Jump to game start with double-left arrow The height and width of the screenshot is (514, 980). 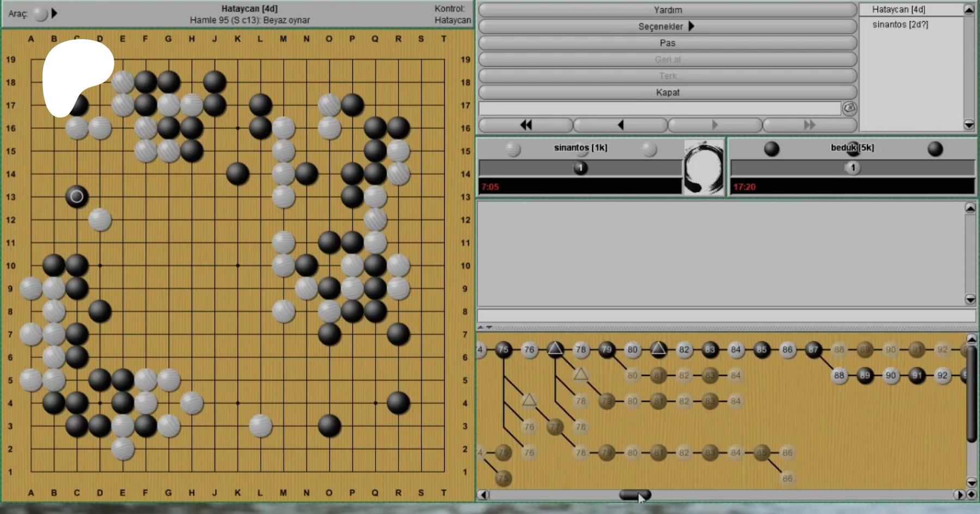click(x=525, y=125)
